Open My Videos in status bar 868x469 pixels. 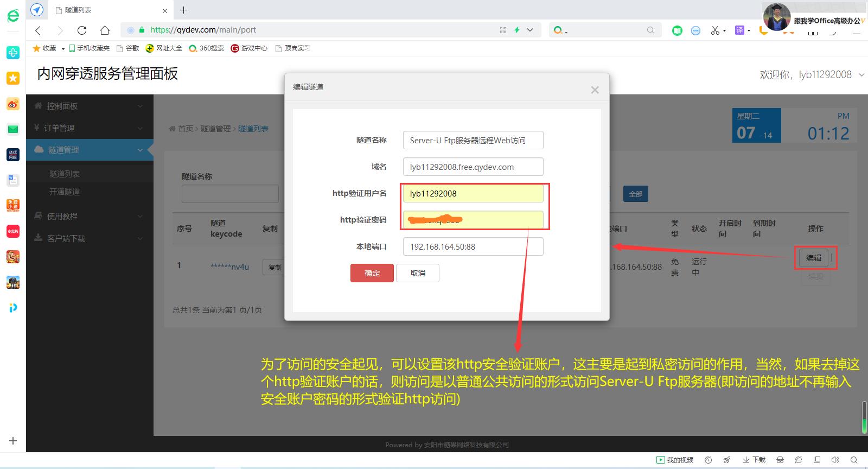675,460
